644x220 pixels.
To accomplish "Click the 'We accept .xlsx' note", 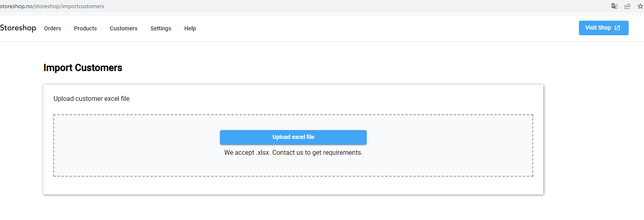I will 247,153.
